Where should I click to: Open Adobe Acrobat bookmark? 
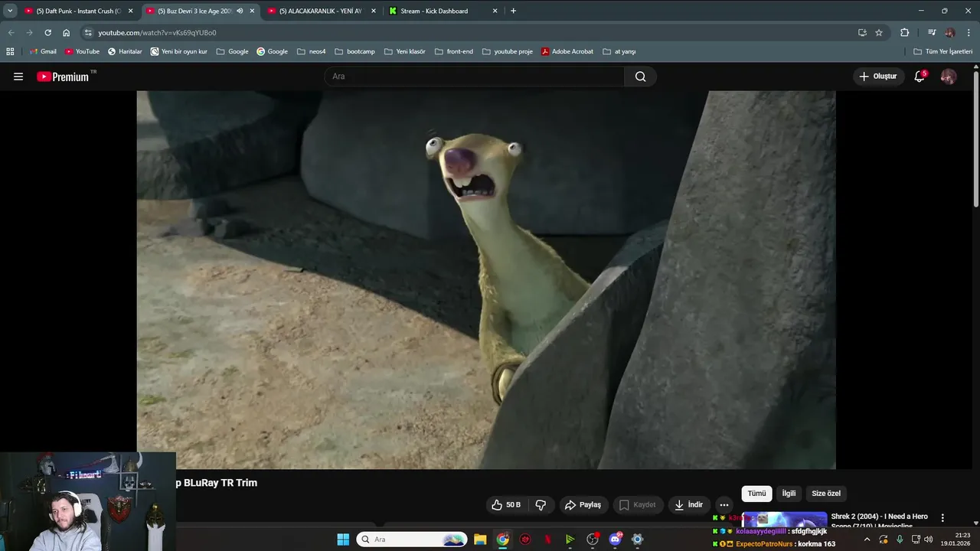point(567,51)
